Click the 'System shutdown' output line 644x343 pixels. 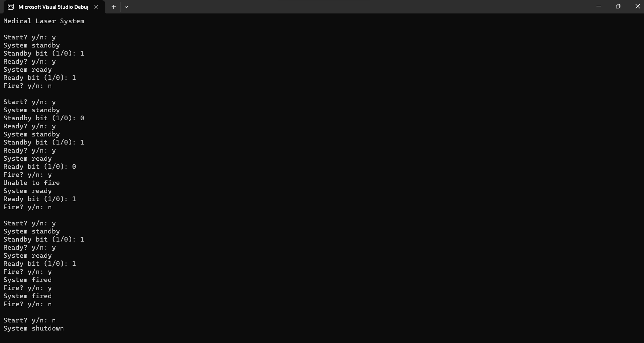[34, 329]
